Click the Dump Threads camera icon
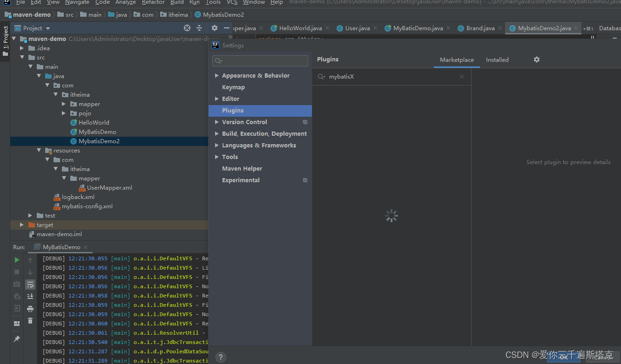The width and height of the screenshot is (621, 364). pos(17,284)
